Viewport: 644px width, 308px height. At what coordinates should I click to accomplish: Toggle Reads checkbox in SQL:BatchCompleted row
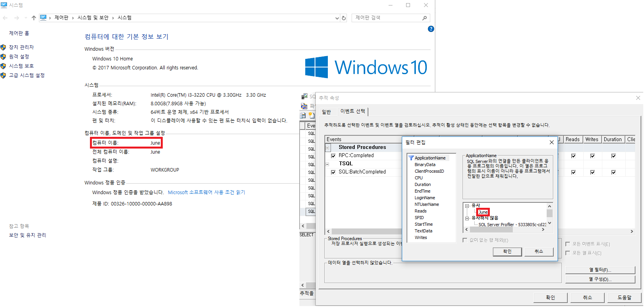[573, 172]
